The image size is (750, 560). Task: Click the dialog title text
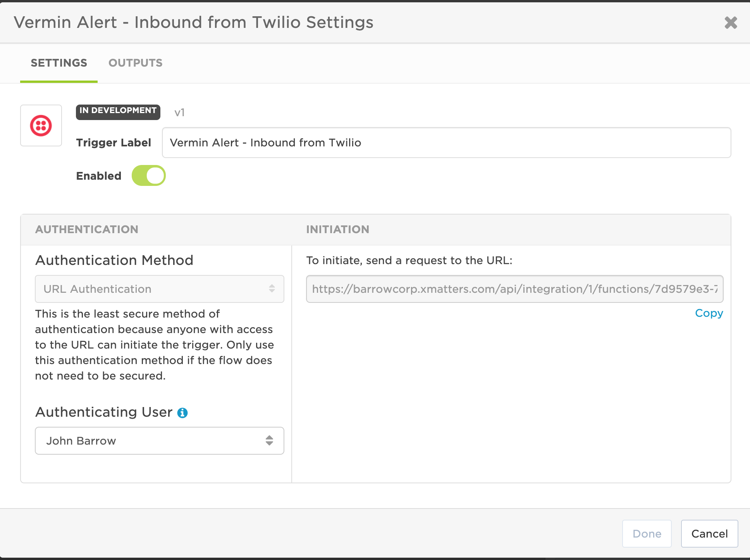193,22
